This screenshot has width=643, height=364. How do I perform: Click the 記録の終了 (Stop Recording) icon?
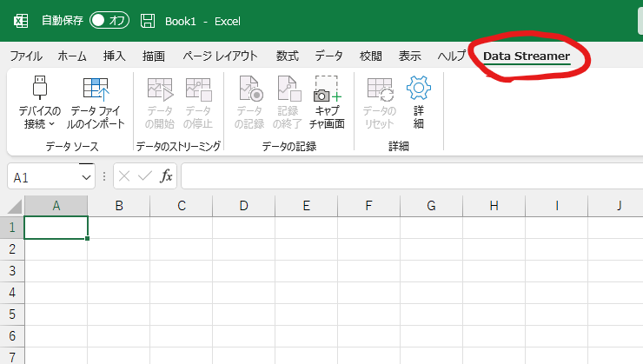tap(288, 89)
